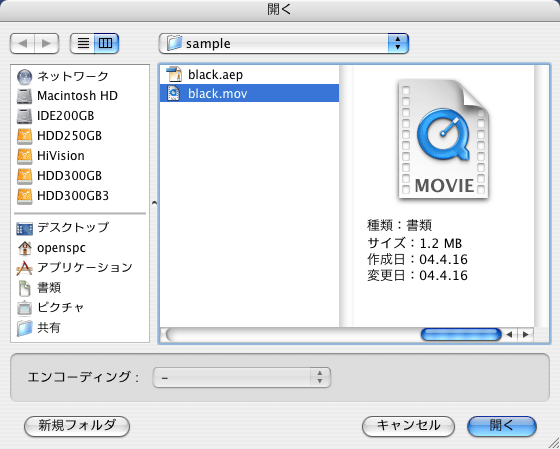Click the openspc home icon
This screenshot has width=560, height=449.
click(25, 248)
